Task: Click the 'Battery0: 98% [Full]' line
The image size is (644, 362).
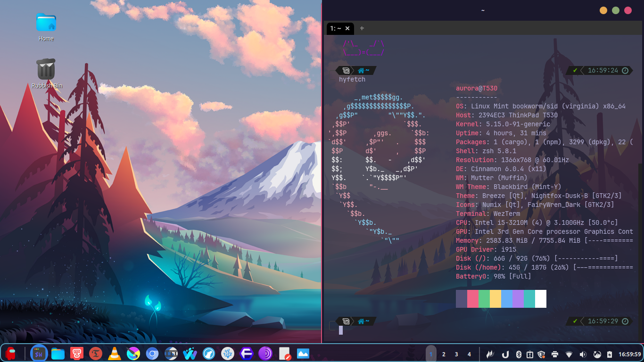Action: (494, 277)
